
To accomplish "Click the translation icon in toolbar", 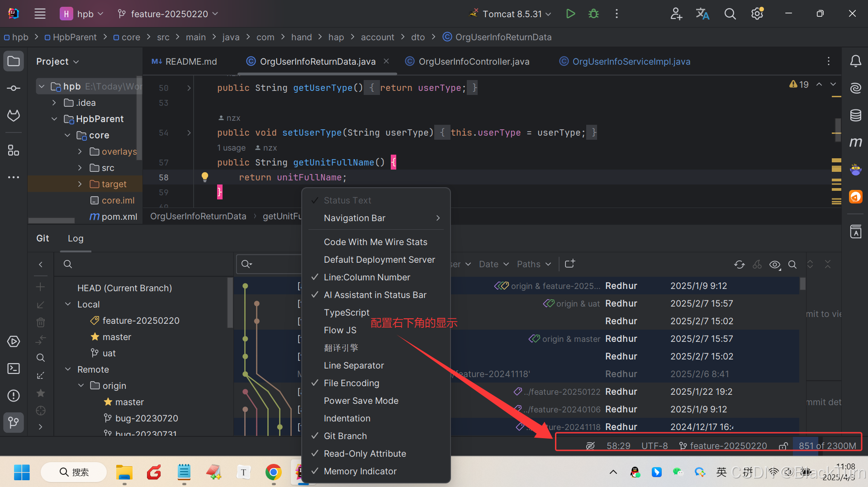I will click(702, 14).
